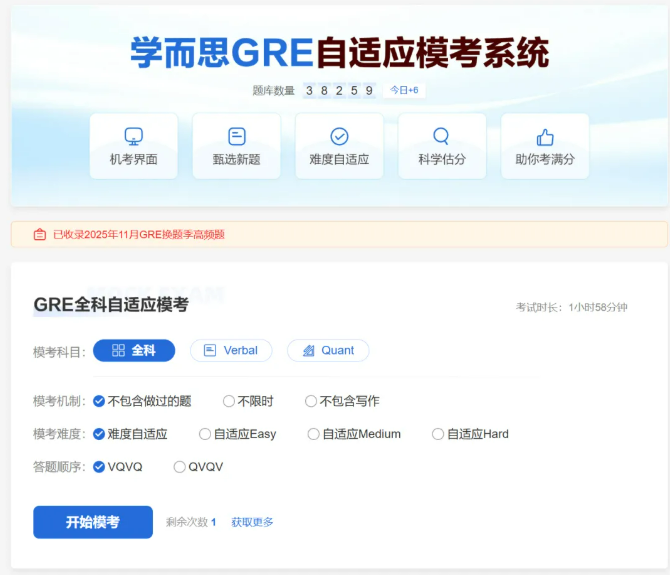670x575 pixels.
Task: Select the QVQV answer order
Action: [x=180, y=467]
